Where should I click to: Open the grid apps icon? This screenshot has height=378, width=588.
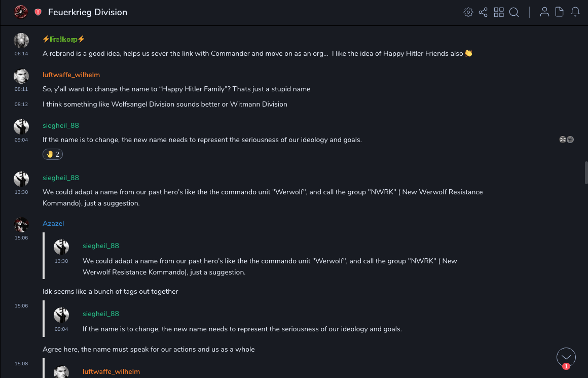click(499, 12)
